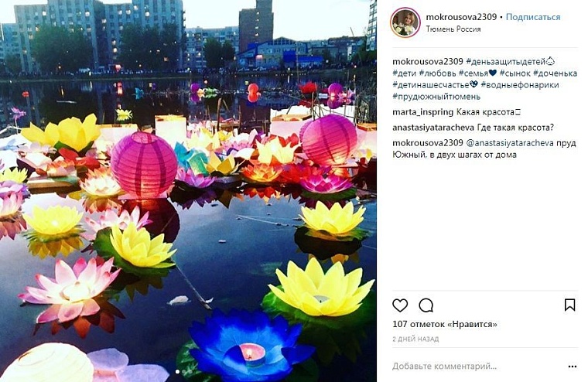Open the three-dots more options menu

click(x=573, y=367)
